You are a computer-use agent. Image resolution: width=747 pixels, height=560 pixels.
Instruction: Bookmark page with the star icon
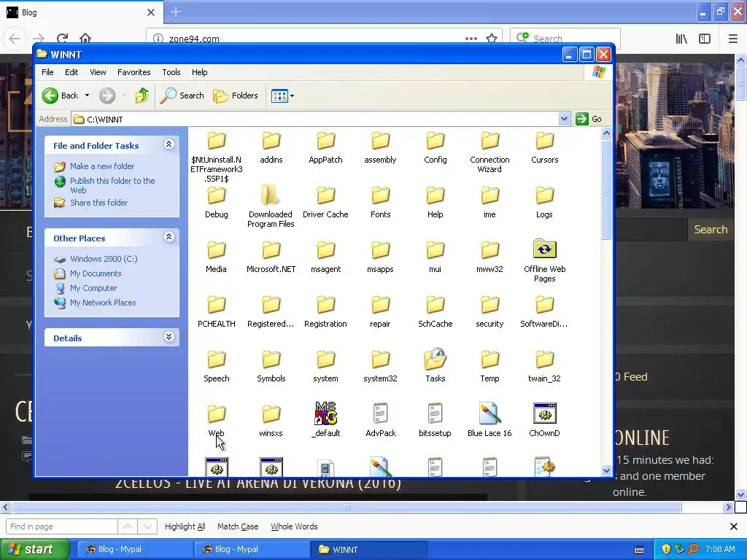click(492, 39)
